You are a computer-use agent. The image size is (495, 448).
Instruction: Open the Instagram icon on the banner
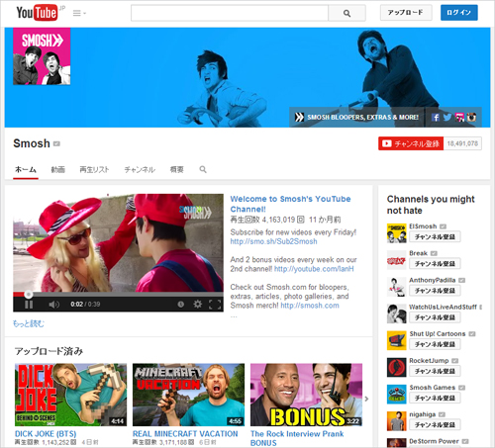[x=471, y=118]
